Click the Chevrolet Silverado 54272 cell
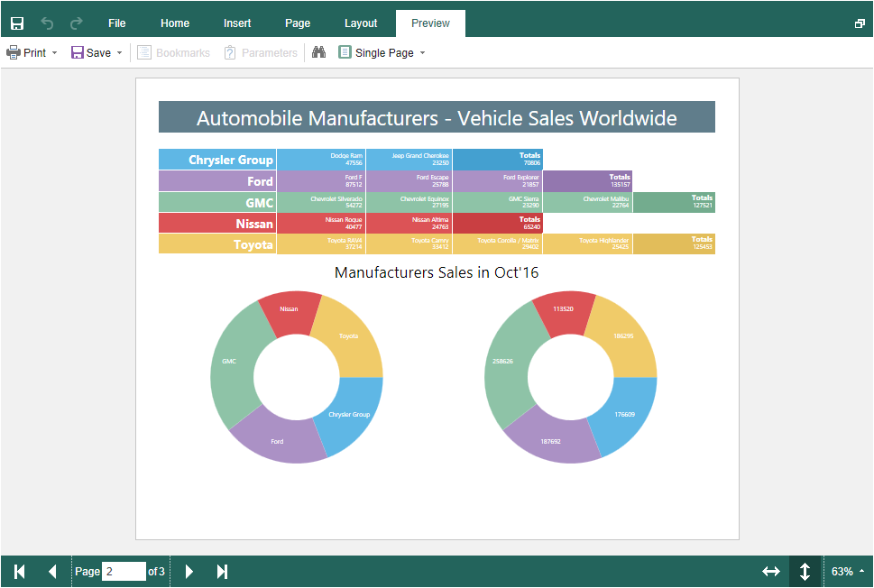 (321, 202)
